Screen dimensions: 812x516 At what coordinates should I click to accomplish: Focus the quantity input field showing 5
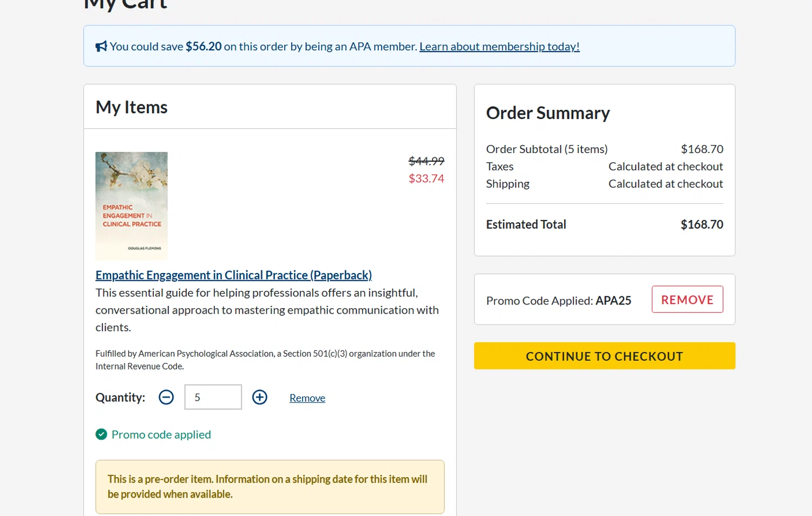[213, 398]
